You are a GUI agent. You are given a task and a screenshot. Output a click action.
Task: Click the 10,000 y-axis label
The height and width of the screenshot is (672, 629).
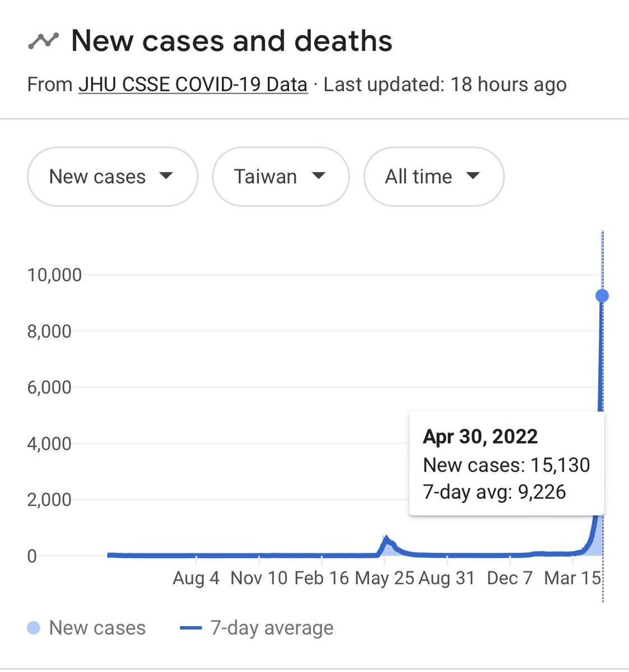(x=54, y=275)
